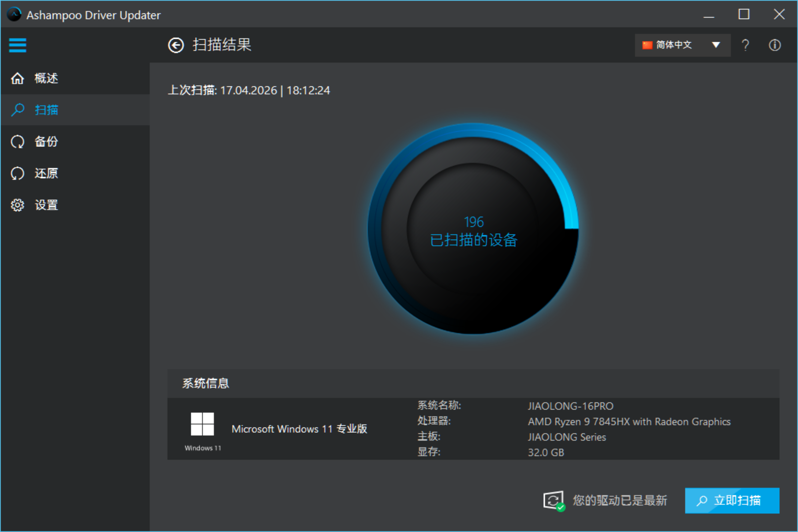Click the dropdown arrow beside the language flag
The width and height of the screenshot is (798, 532).
(714, 45)
